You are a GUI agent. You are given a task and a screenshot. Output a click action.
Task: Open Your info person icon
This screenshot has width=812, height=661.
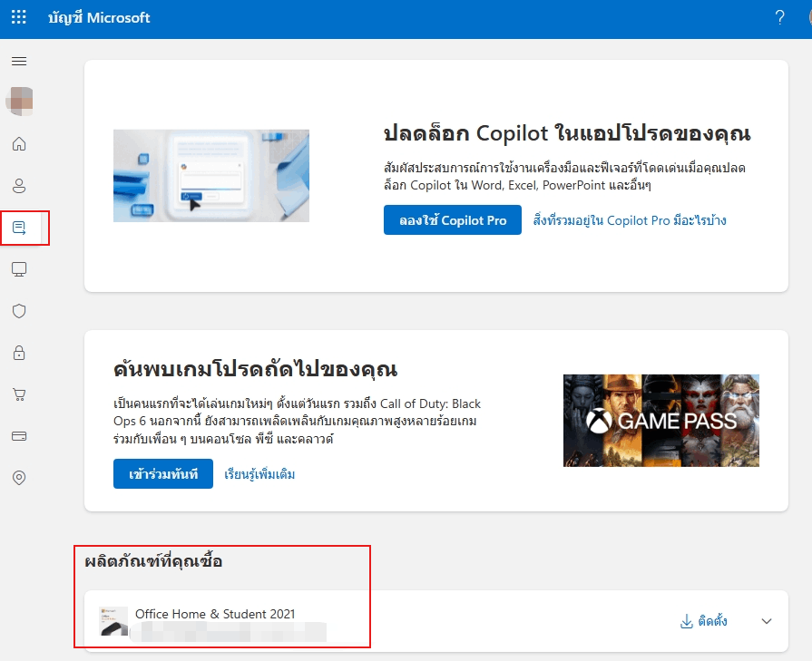coord(19,185)
